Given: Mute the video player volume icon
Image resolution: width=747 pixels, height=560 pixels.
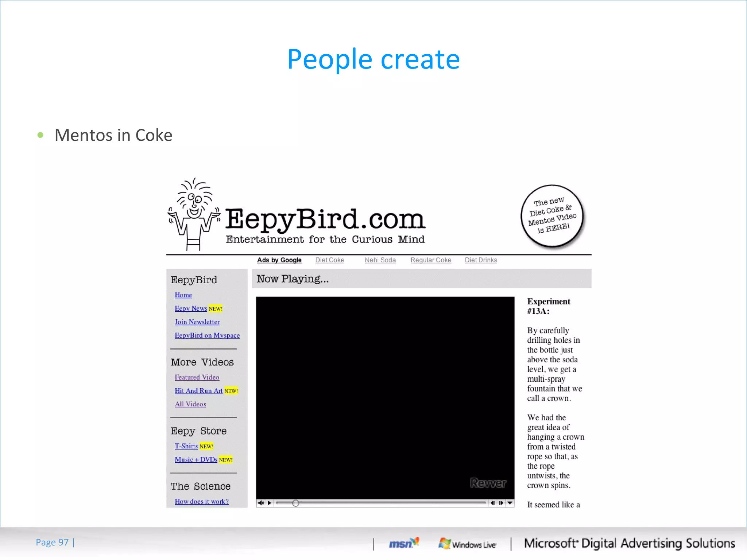Looking at the screenshot, I should coord(261,503).
